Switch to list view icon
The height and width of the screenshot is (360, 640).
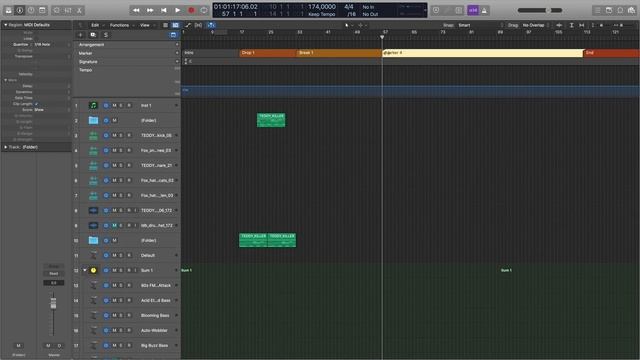click(x=165, y=25)
